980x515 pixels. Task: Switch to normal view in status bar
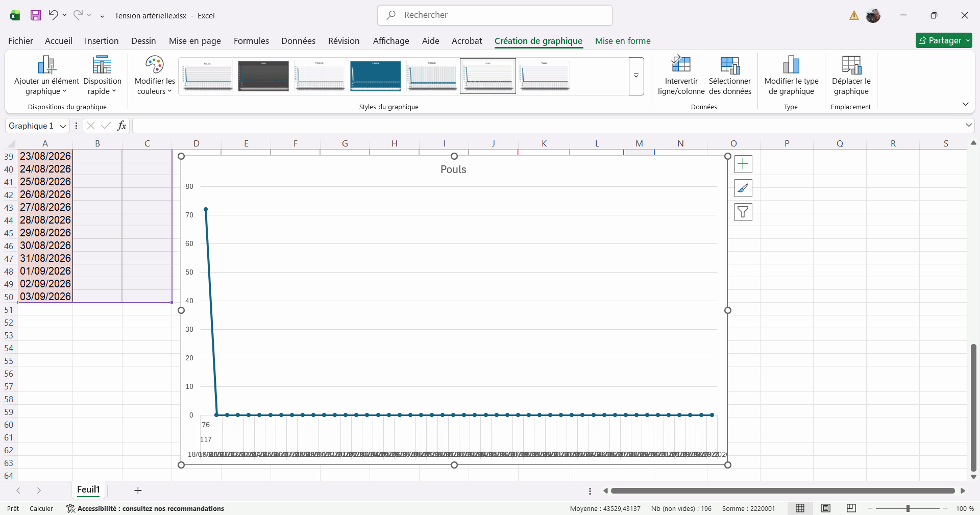pos(800,508)
